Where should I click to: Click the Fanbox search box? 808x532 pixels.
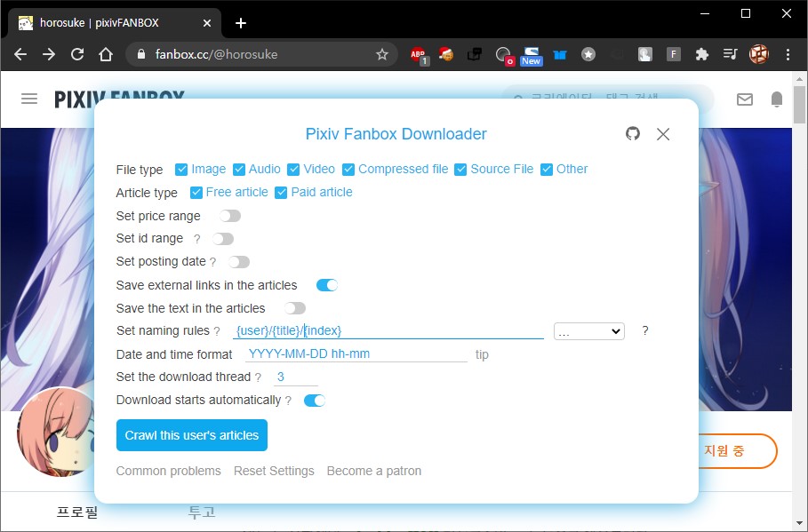[608, 92]
